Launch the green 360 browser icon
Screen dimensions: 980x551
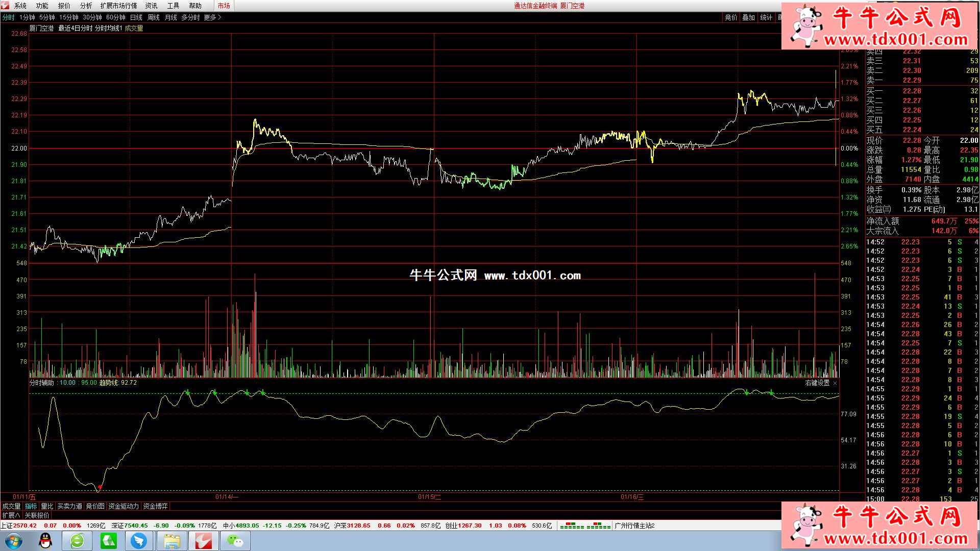click(77, 541)
